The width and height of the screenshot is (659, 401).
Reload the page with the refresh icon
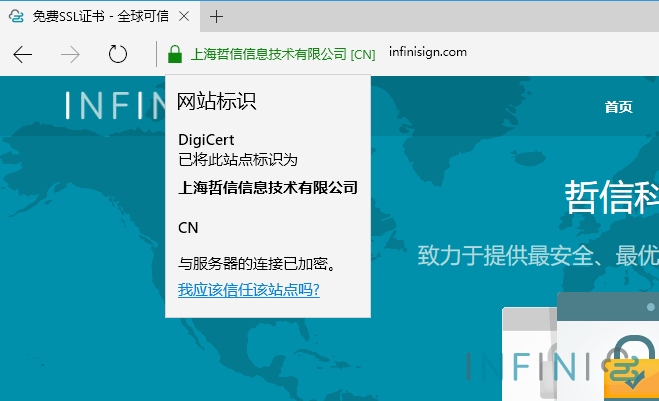click(x=118, y=54)
